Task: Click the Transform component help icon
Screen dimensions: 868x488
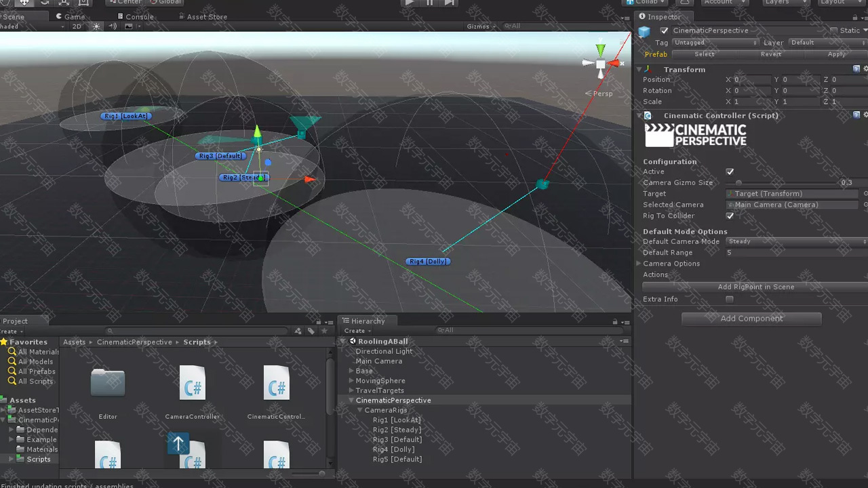Action: (x=856, y=69)
